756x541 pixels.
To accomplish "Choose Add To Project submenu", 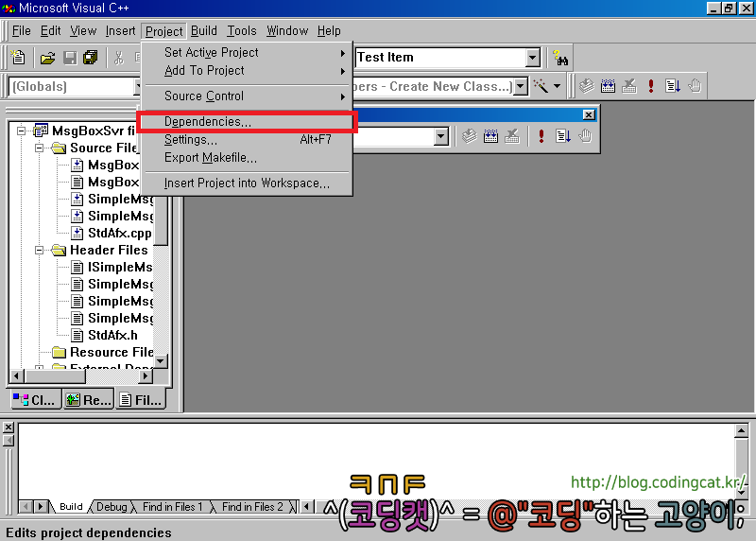I will tap(248, 70).
